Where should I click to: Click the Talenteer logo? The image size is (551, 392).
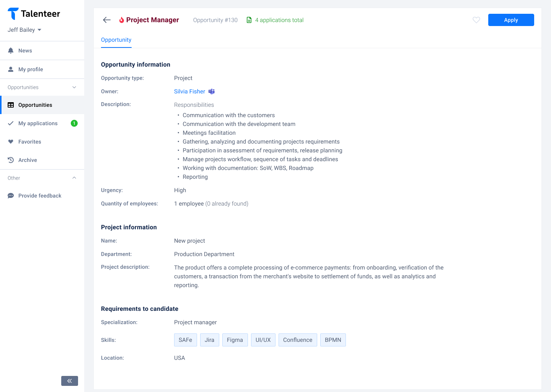tap(34, 13)
